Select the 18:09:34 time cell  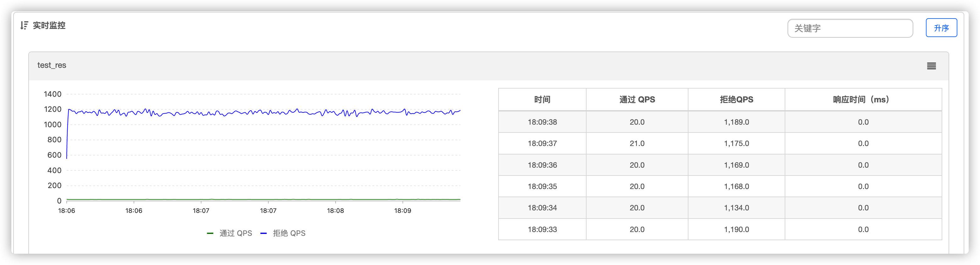tap(542, 208)
